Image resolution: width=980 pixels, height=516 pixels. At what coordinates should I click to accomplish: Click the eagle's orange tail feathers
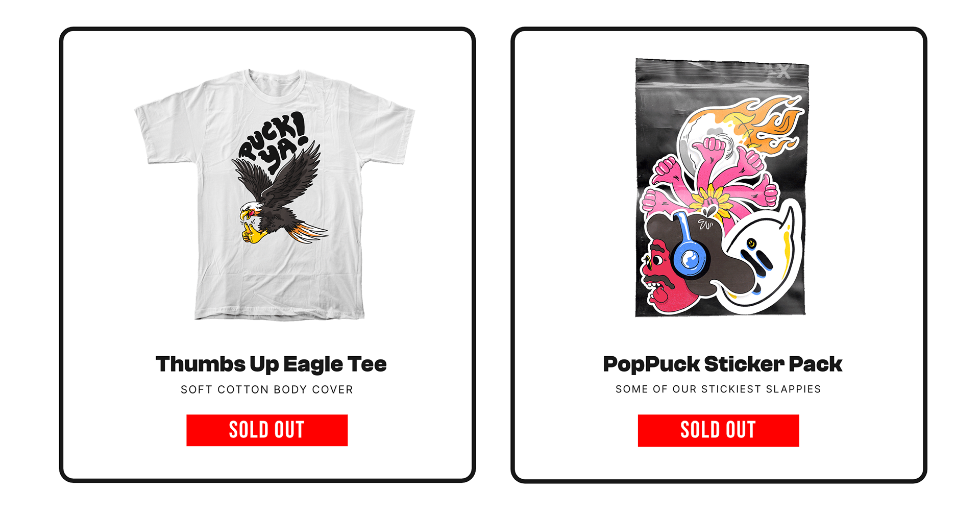[x=307, y=231]
